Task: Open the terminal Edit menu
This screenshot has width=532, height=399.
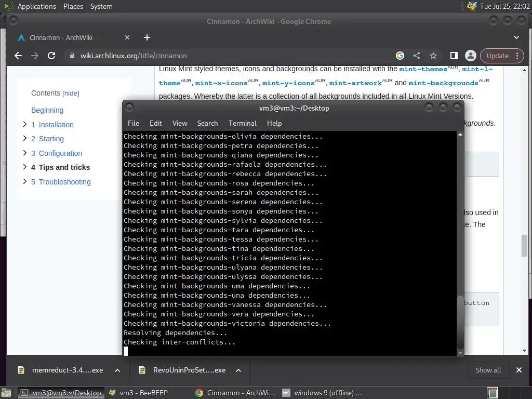Action: tap(156, 124)
